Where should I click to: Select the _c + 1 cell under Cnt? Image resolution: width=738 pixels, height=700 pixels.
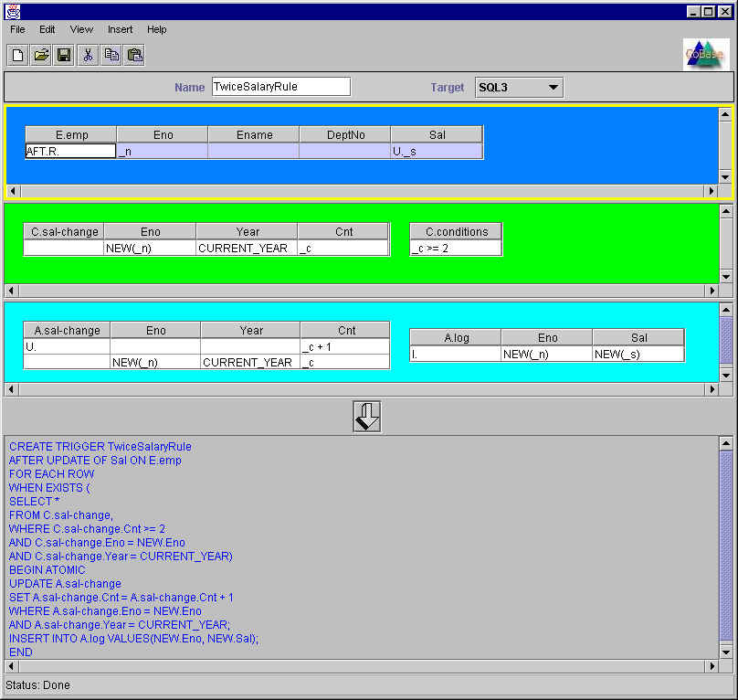tap(345, 346)
